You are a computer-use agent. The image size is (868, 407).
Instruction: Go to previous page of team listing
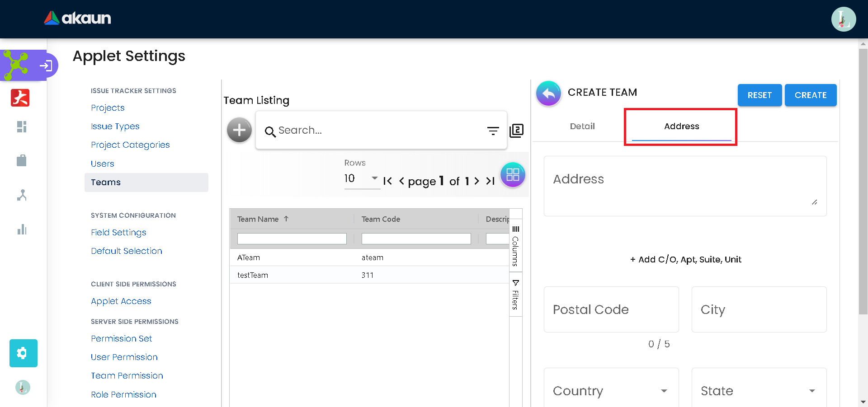coord(401,181)
